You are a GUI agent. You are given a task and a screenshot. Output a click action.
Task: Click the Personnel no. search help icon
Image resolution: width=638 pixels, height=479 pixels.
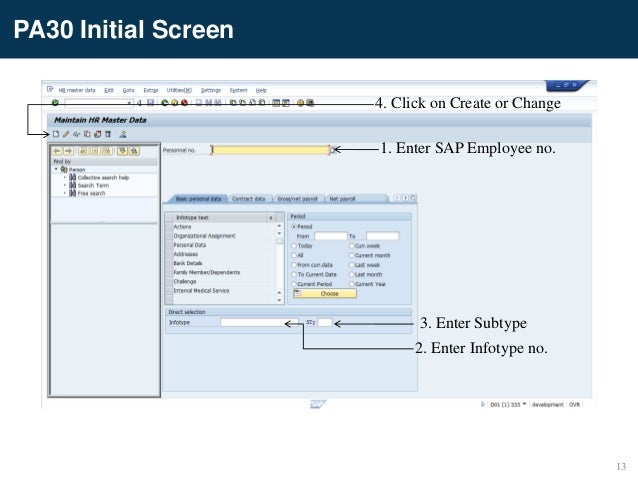click(333, 150)
